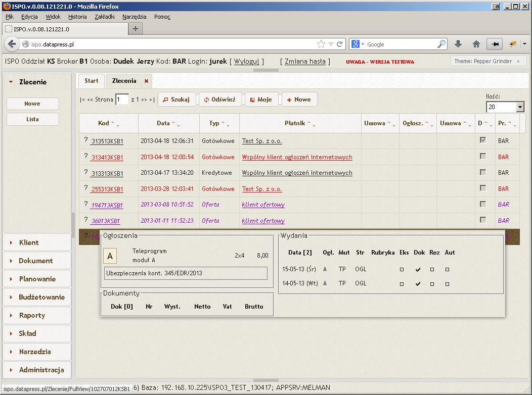This screenshot has height=395, width=532.
Task: Click the Strona page number field
Action: pos(121,100)
